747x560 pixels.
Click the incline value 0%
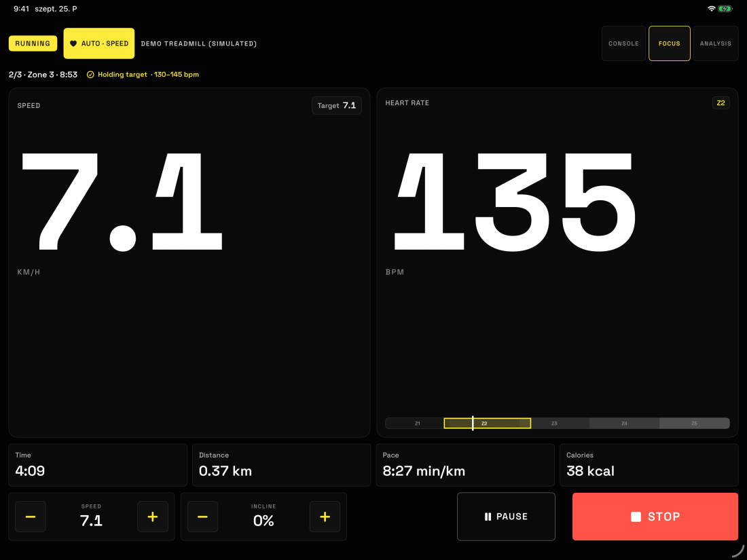tap(263, 521)
